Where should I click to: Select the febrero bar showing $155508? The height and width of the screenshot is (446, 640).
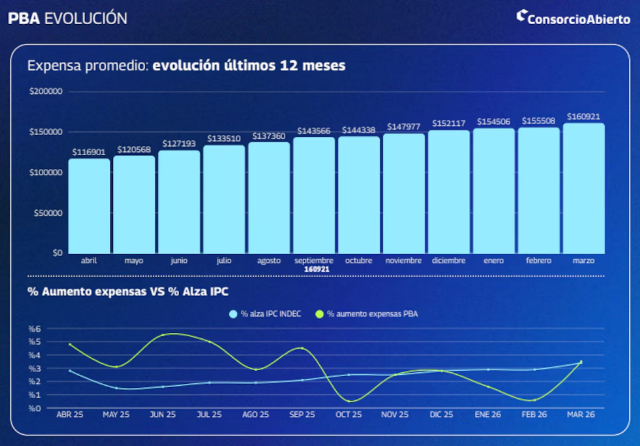(539, 190)
